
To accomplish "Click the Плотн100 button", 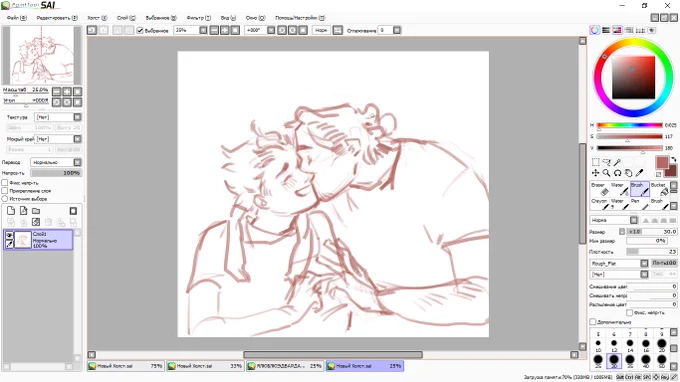I will coord(664,263).
